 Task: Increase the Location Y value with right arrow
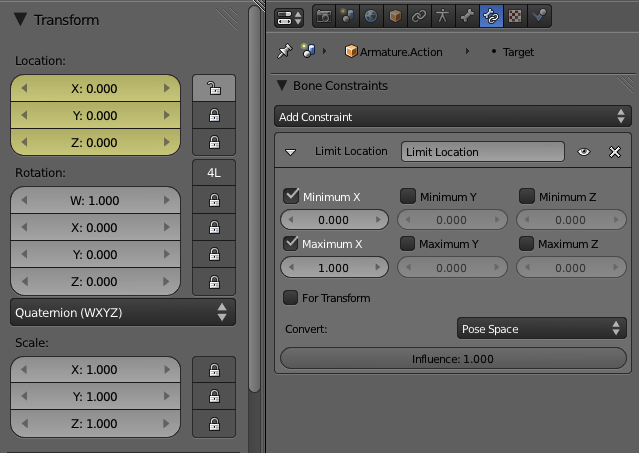[x=167, y=115]
